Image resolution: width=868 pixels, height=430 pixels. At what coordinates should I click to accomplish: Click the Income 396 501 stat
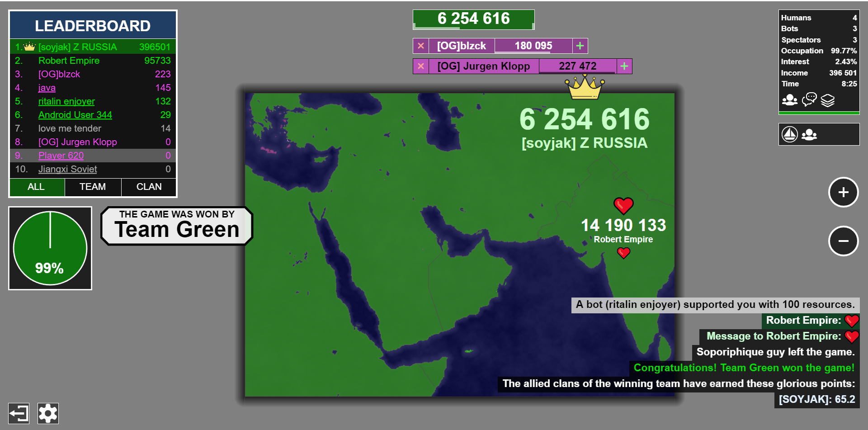tap(819, 73)
